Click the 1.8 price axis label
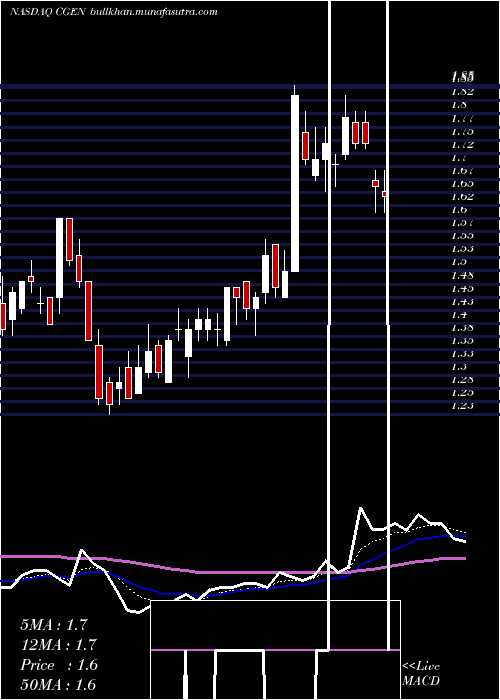The width and height of the screenshot is (500, 700). (459, 105)
